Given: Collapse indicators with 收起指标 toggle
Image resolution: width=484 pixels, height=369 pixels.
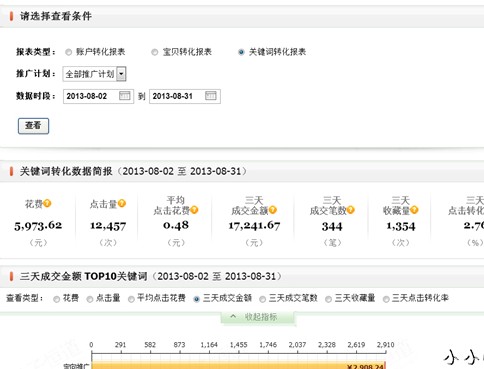Looking at the screenshot, I should [x=258, y=317].
